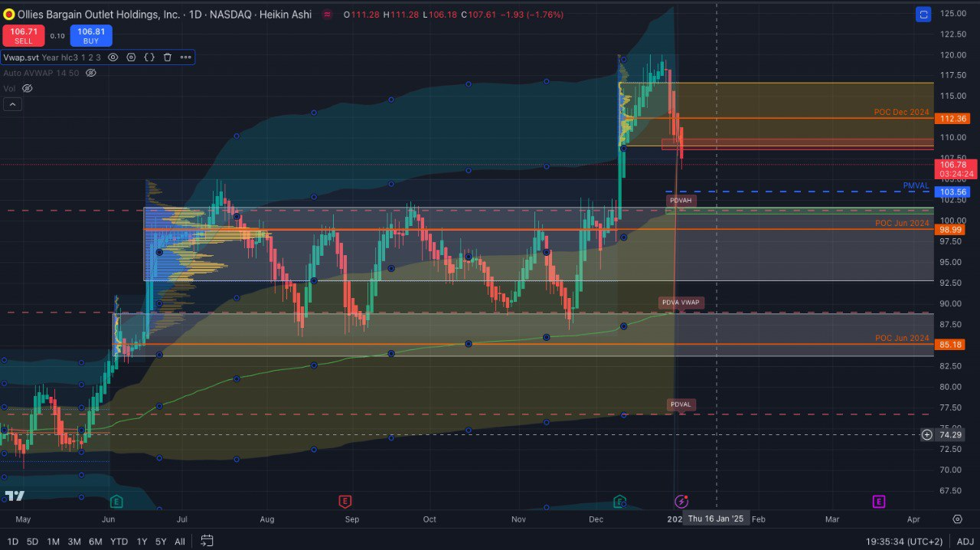Click the blue 106.81 BUY button

[91, 35]
